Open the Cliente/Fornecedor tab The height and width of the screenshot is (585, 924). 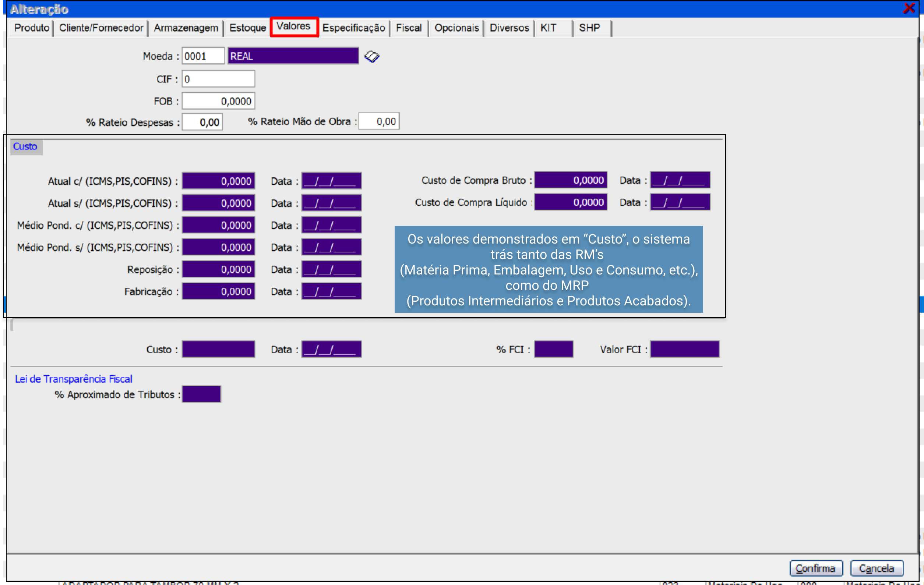(x=101, y=28)
